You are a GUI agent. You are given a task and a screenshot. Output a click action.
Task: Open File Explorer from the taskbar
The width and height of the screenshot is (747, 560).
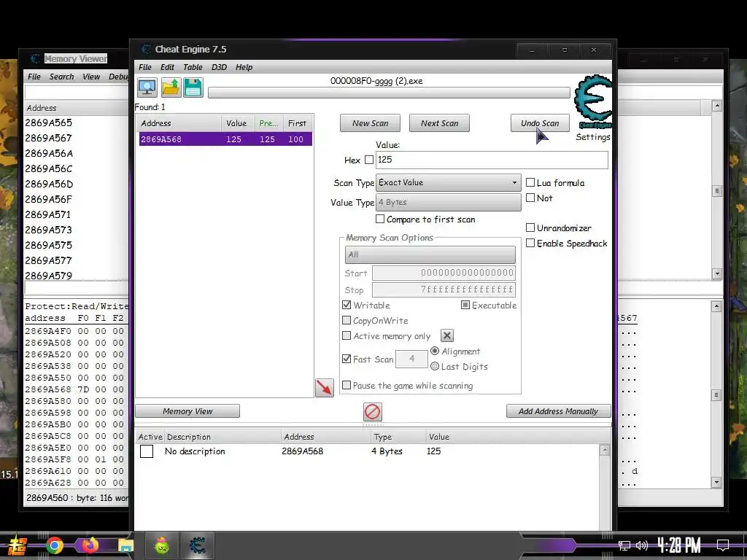125,545
